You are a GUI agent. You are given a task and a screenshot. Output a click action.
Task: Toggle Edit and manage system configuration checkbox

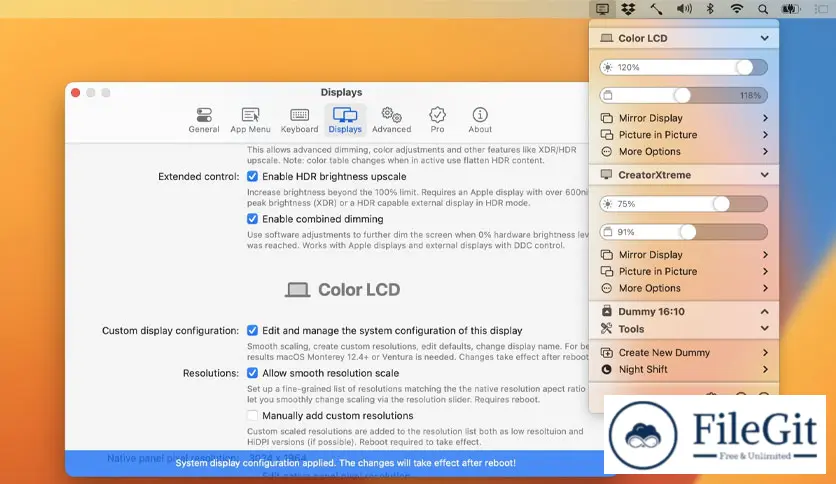click(x=252, y=330)
